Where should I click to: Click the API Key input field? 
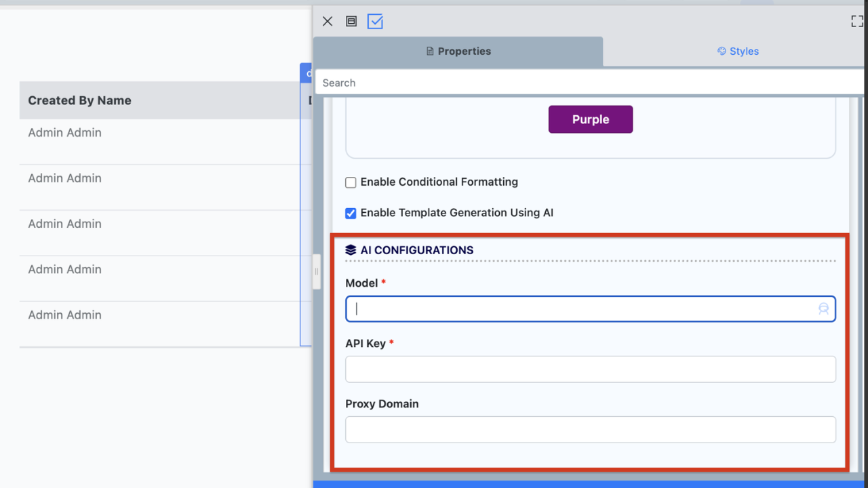590,369
